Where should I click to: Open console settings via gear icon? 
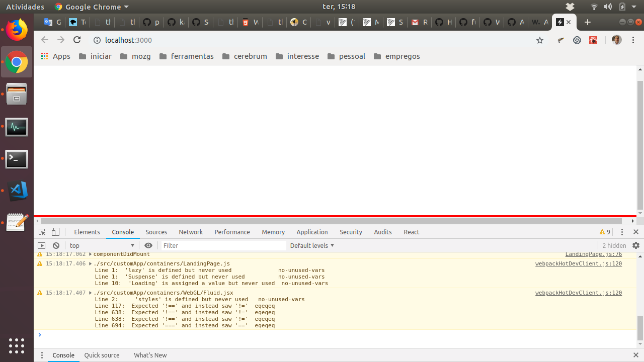tap(636, 245)
